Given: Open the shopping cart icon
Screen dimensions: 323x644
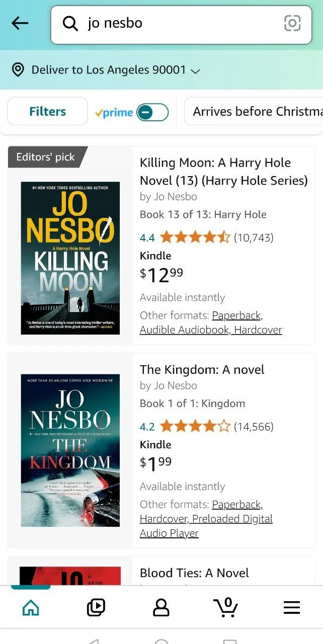Looking at the screenshot, I should pos(226,607).
